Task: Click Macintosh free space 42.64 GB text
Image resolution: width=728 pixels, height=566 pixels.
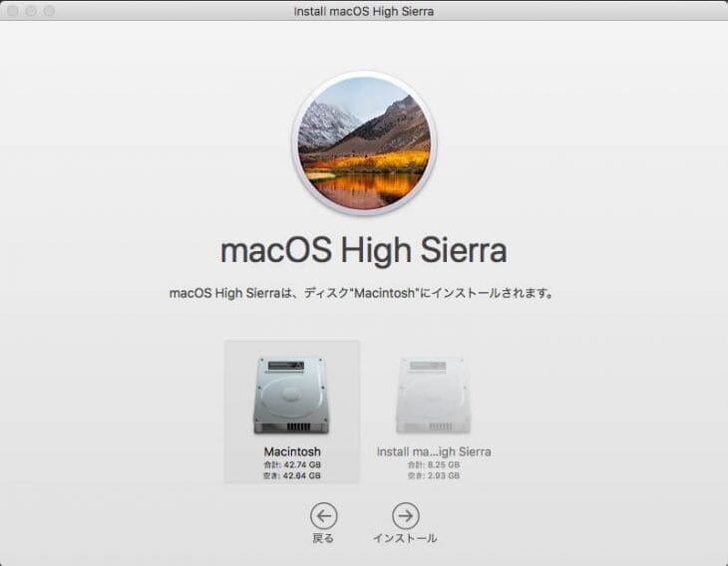Action: coord(292,476)
